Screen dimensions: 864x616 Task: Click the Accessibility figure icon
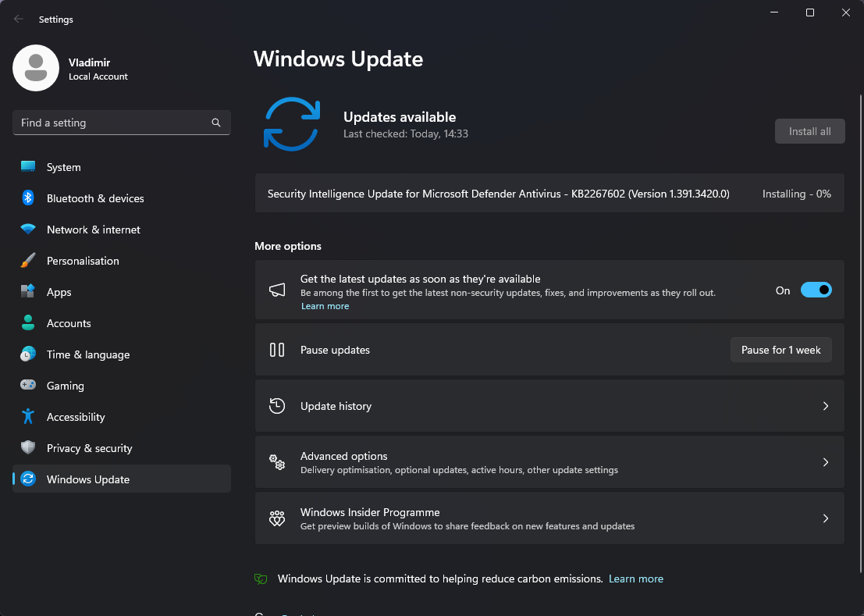click(x=28, y=417)
